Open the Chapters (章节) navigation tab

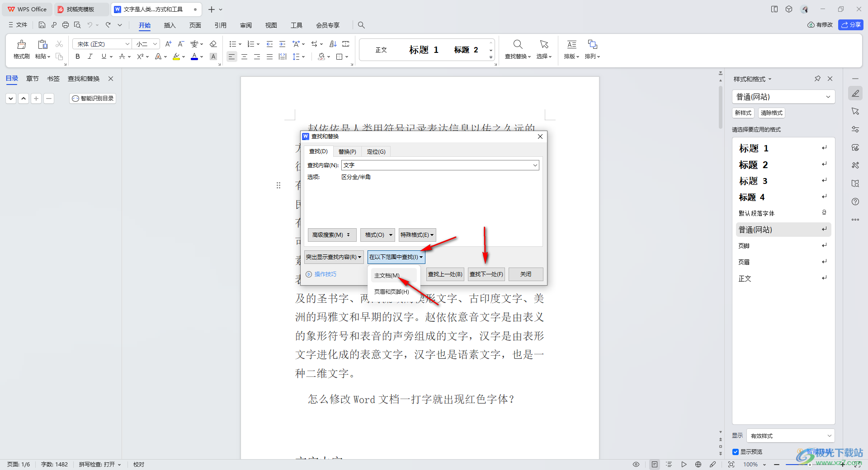(x=33, y=79)
